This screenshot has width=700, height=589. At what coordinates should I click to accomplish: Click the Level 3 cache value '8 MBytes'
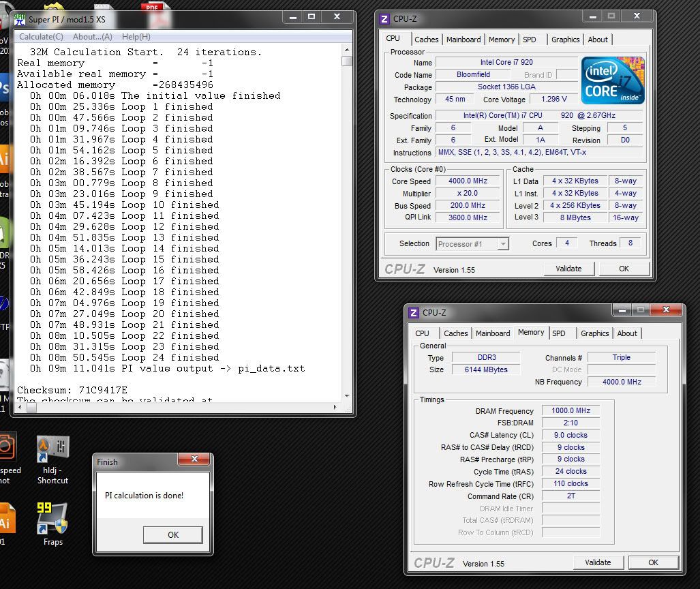click(x=575, y=217)
